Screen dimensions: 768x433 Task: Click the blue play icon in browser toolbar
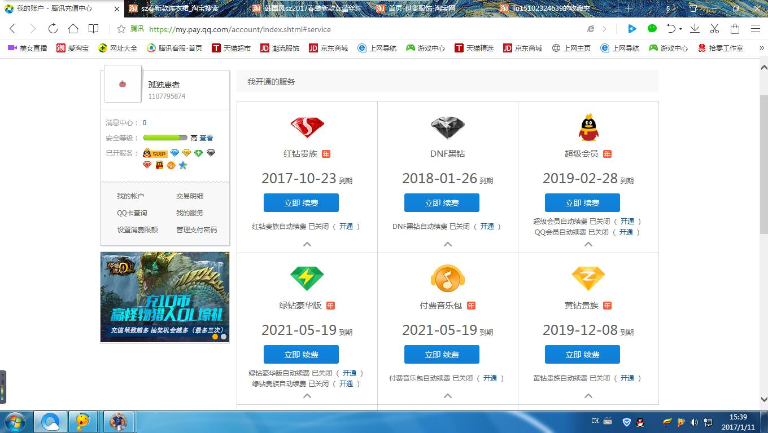pyautogui.click(x=632, y=29)
